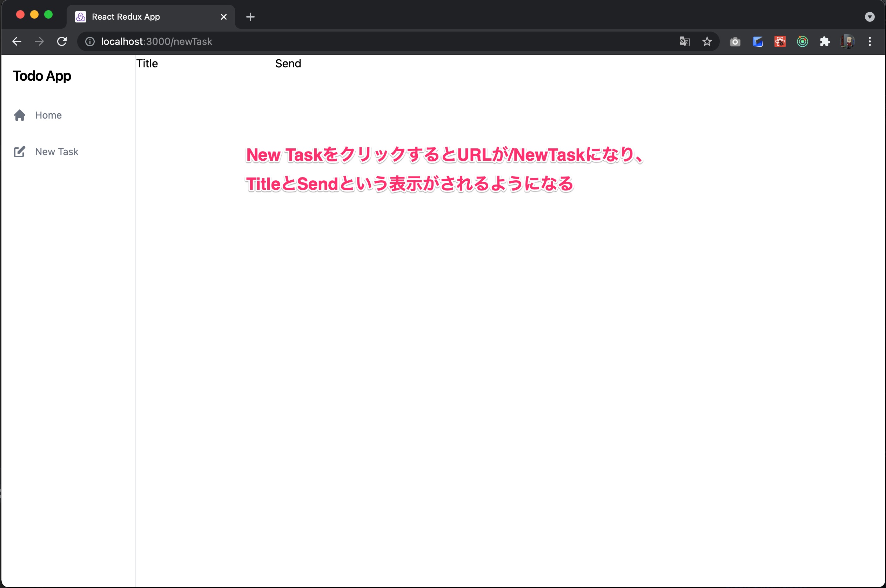Viewport: 886px width, 588px height.
Task: Open the Chrome profile avatar
Action: point(847,41)
